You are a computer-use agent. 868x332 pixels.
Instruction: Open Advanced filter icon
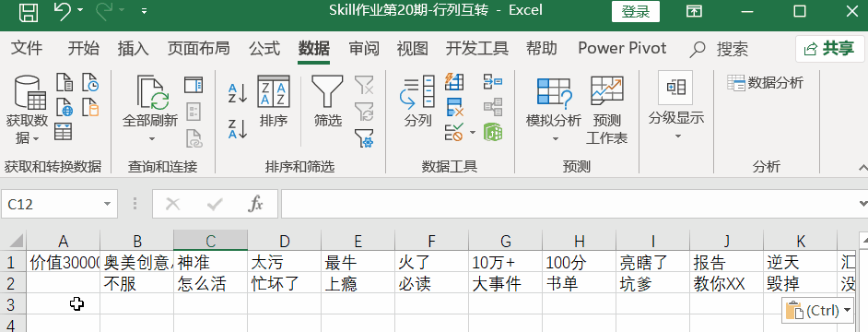[x=364, y=138]
